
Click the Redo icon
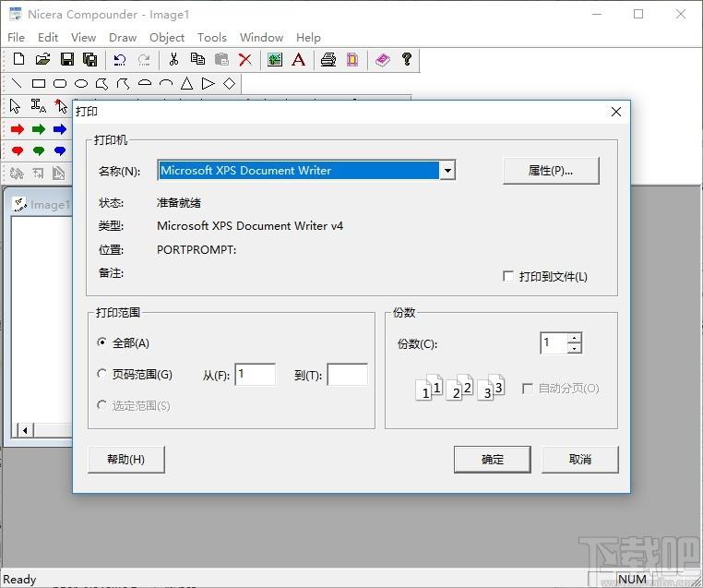[144, 59]
